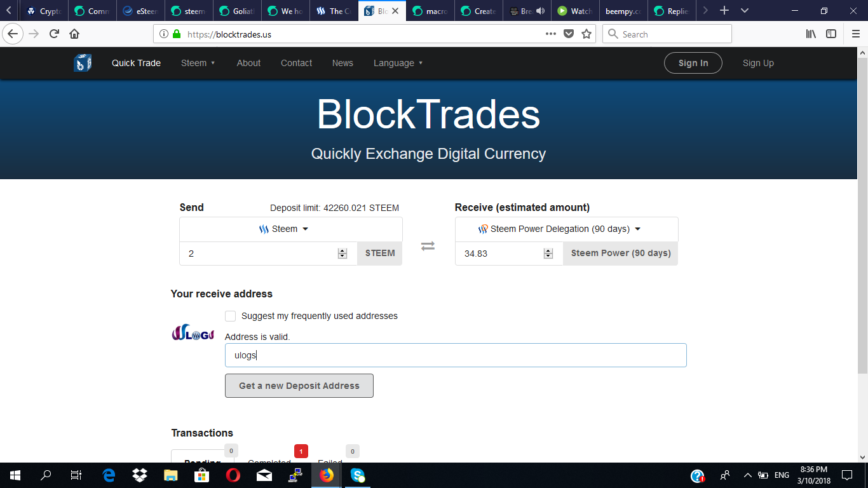868x488 pixels.
Task: Bookmark this page with the star icon
Action: coord(587,34)
